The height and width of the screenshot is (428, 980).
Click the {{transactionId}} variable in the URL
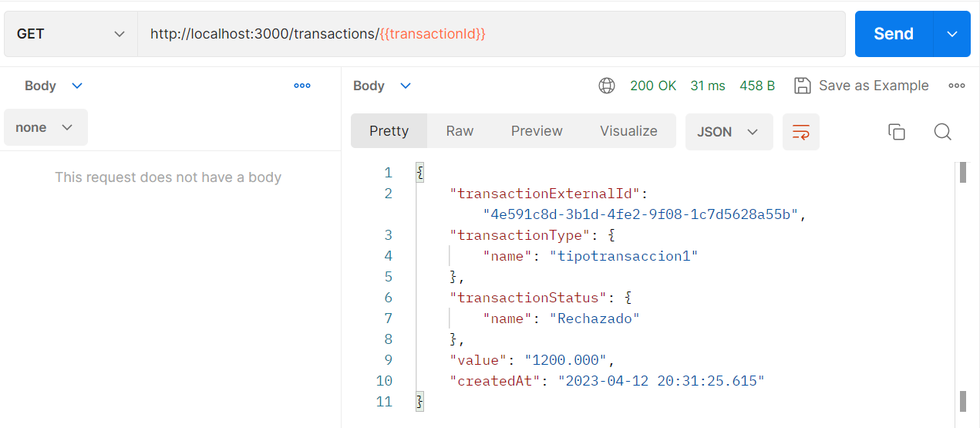pos(433,34)
